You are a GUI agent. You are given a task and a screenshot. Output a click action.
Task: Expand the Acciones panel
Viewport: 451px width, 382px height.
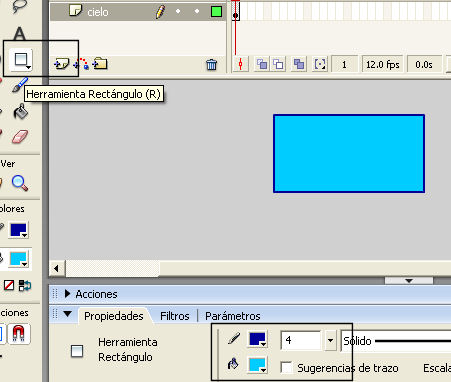[68, 294]
